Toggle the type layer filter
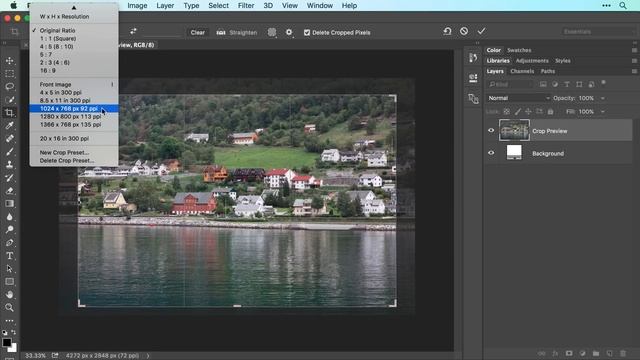640x360 pixels. point(567,84)
